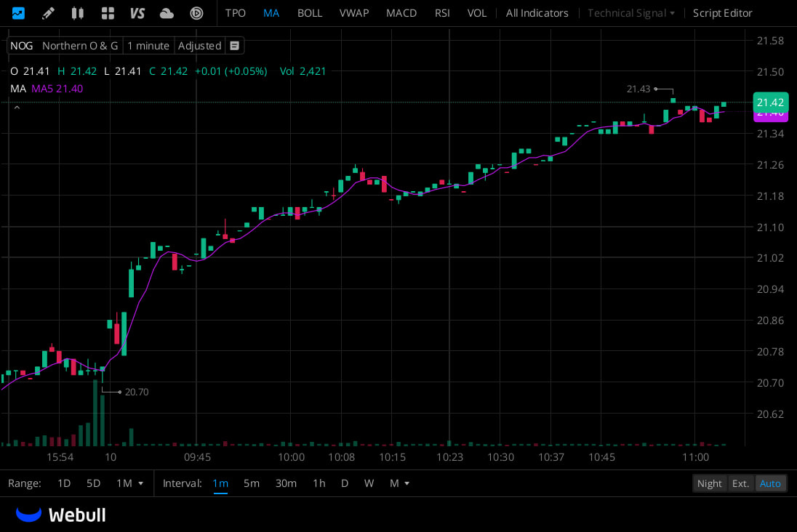Enable the VWAP indicator

coord(353,13)
